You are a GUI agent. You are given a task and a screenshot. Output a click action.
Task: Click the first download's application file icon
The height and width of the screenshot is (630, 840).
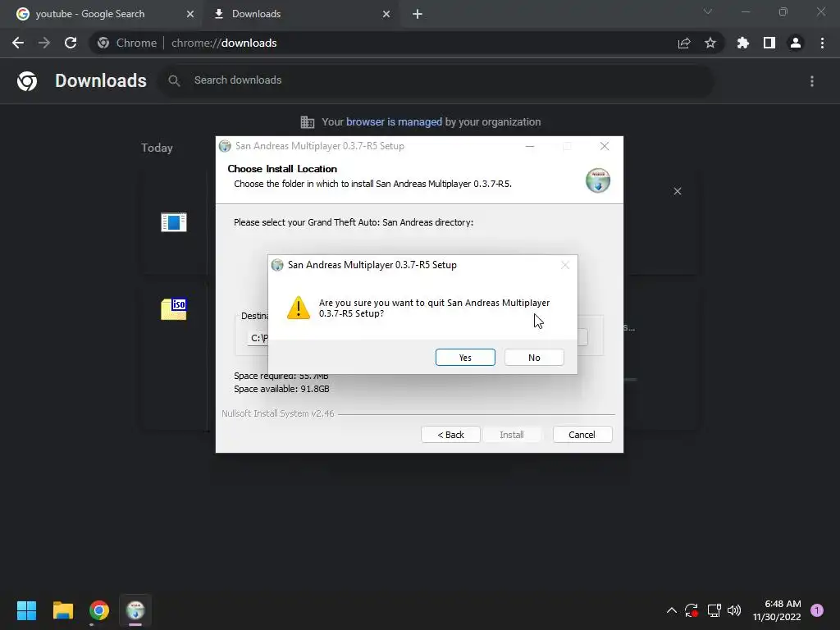point(174,221)
